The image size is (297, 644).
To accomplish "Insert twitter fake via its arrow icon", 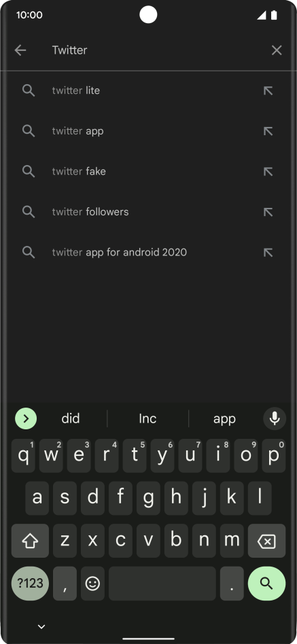I will (268, 171).
